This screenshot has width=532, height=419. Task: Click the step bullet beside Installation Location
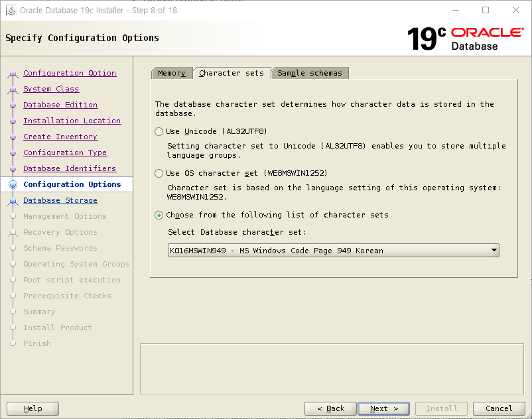13,121
